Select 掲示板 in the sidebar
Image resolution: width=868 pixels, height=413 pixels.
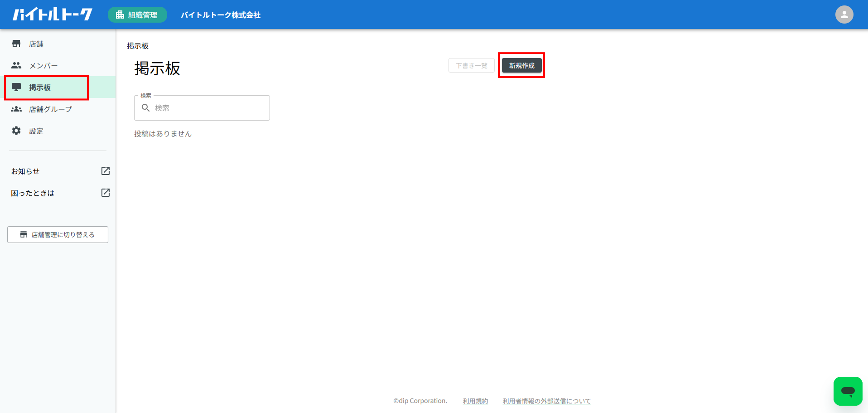(58, 87)
